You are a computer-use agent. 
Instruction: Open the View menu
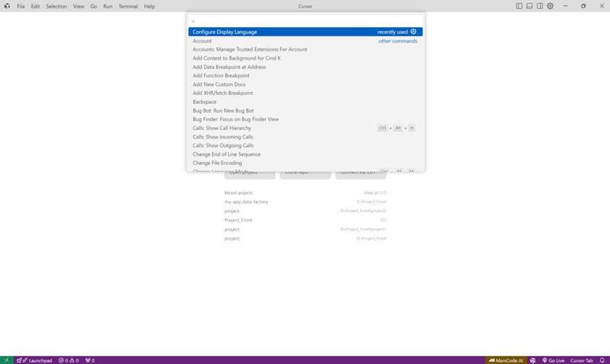79,6
